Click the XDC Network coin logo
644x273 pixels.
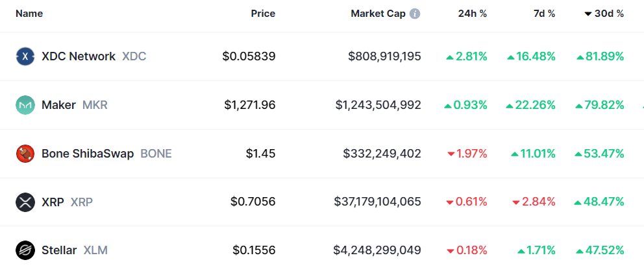tap(25, 56)
